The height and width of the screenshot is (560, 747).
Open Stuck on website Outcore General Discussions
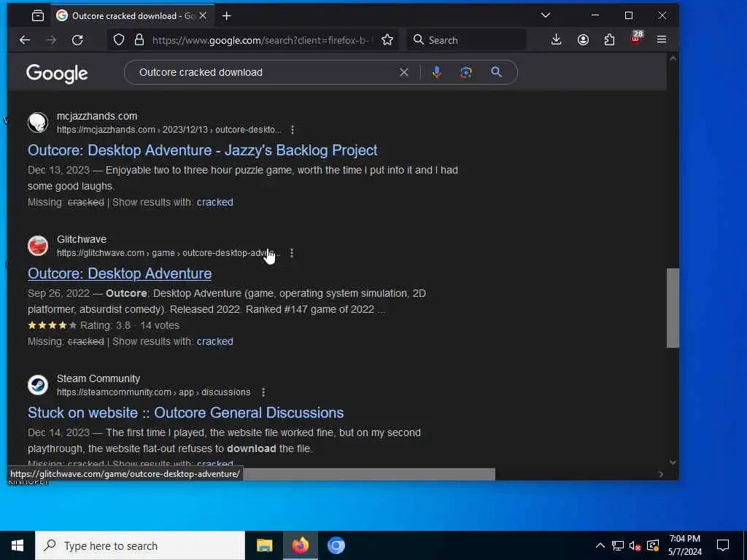click(185, 413)
